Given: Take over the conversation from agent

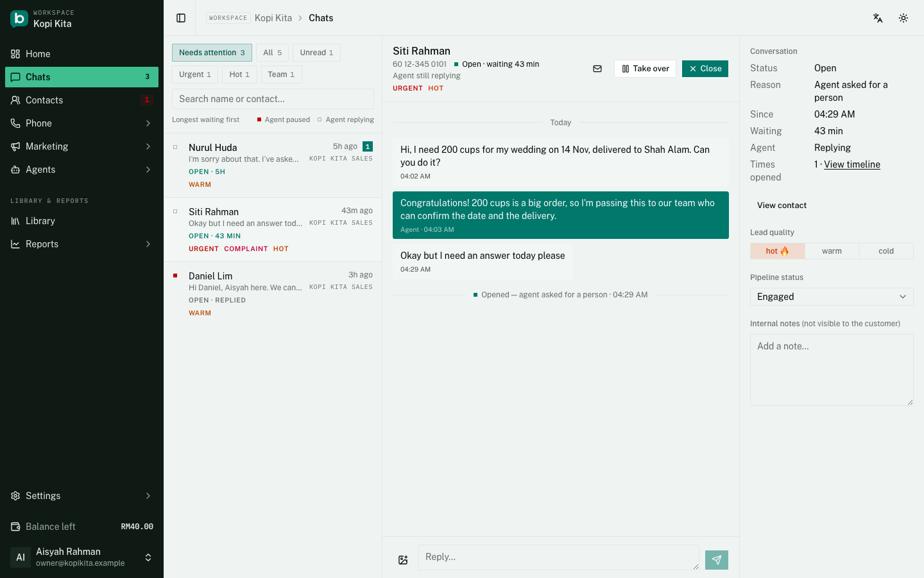Looking at the screenshot, I should pos(645,69).
